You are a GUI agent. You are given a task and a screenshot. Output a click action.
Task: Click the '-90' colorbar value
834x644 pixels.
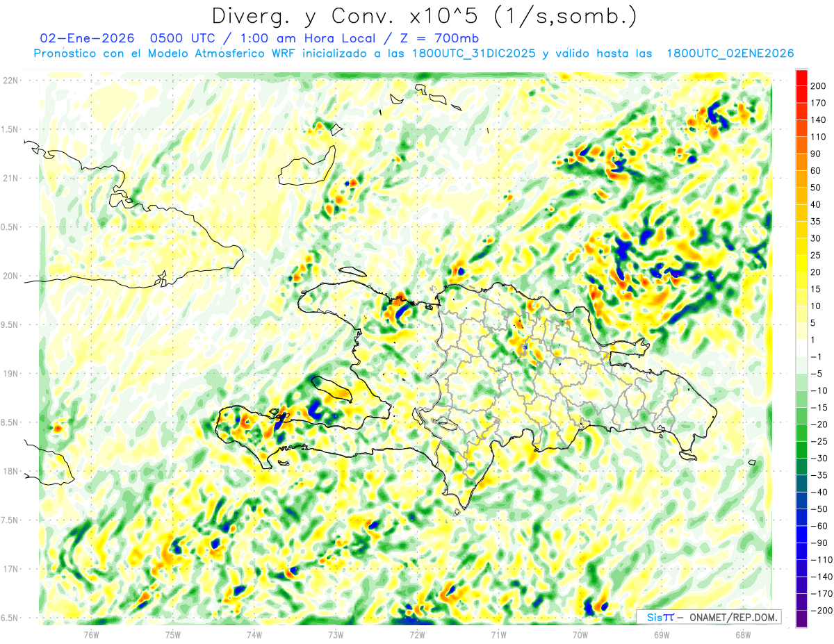coord(819,543)
